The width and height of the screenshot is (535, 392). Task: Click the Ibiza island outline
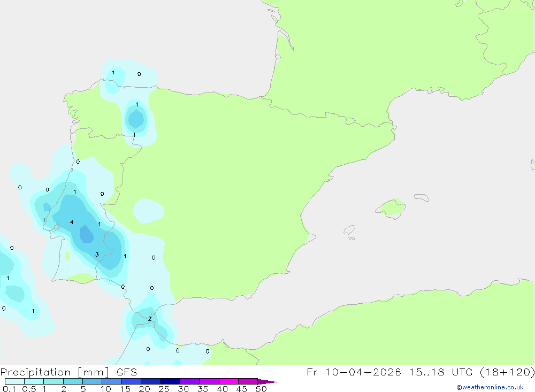(349, 229)
